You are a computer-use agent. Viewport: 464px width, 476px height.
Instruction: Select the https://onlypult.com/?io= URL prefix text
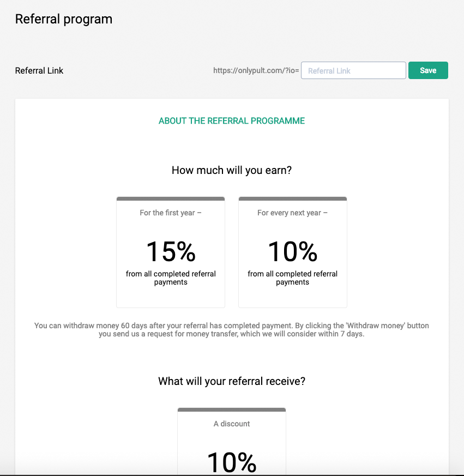click(256, 70)
